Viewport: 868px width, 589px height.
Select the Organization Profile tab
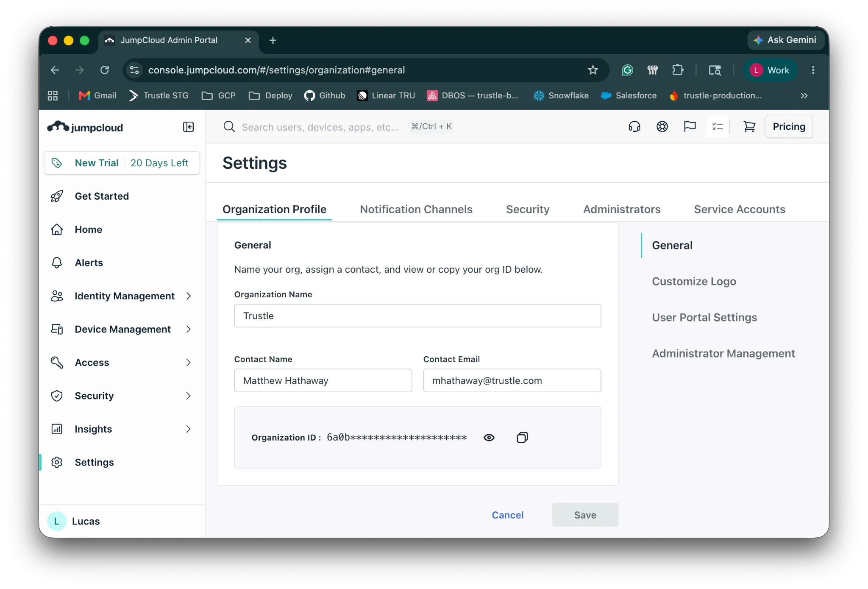point(274,209)
